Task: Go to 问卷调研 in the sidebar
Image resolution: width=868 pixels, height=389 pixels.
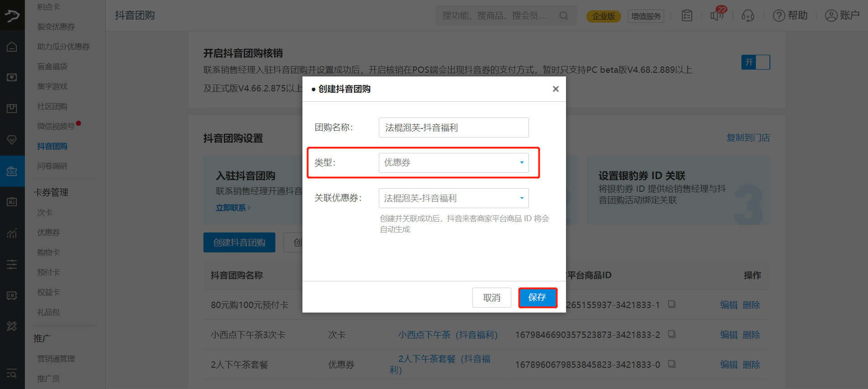Action: coord(52,166)
